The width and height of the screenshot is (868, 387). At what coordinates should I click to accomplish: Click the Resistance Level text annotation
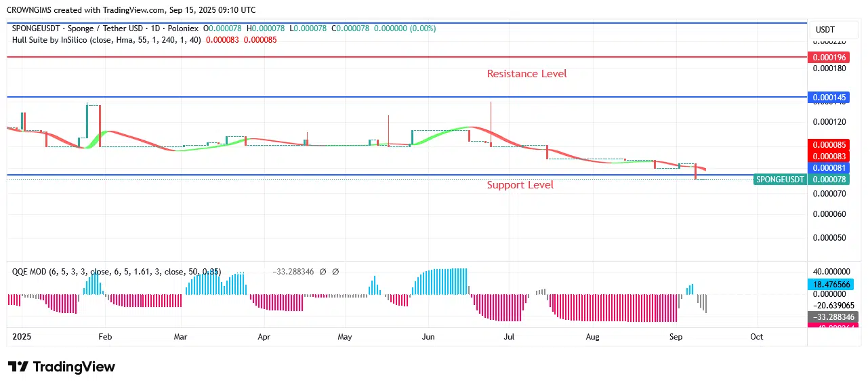[526, 74]
